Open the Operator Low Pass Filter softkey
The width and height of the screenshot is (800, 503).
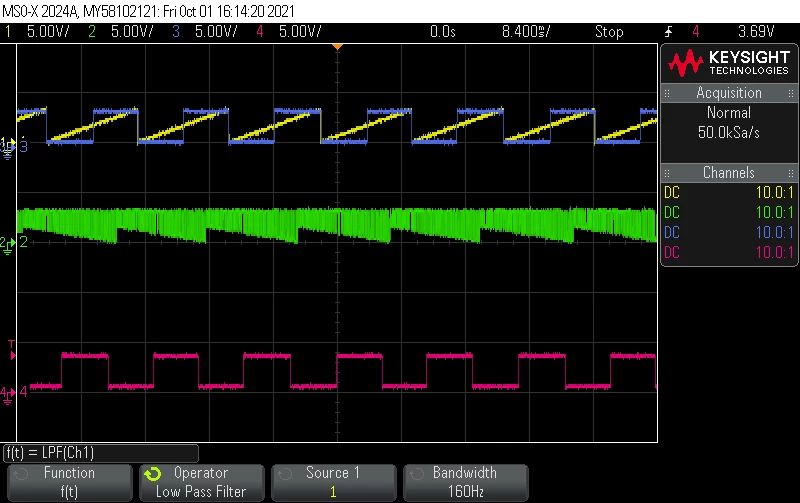click(x=202, y=483)
